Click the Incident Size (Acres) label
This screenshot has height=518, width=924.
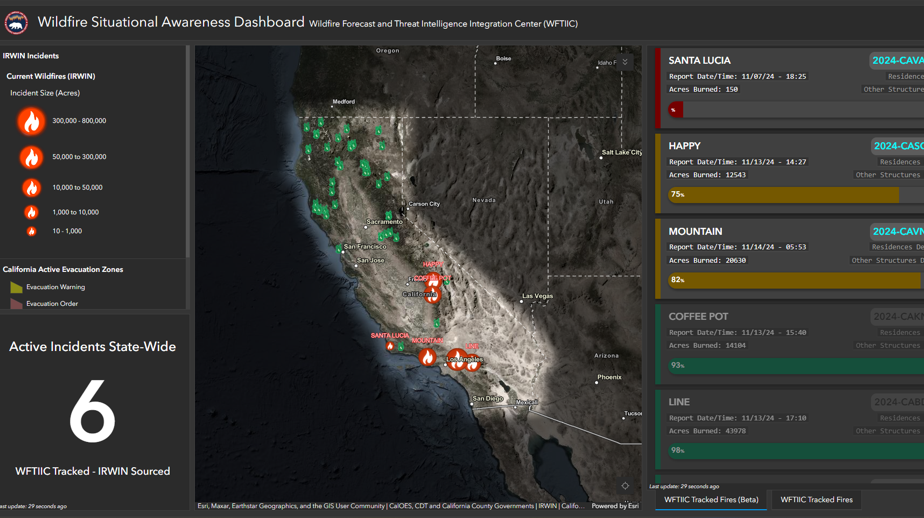[x=45, y=93]
